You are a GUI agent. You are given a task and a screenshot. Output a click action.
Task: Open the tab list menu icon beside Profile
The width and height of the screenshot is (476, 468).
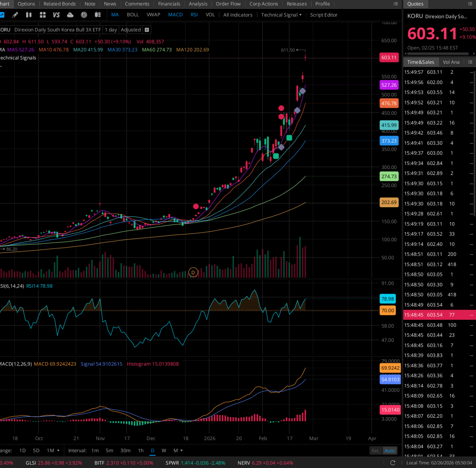(396, 4)
